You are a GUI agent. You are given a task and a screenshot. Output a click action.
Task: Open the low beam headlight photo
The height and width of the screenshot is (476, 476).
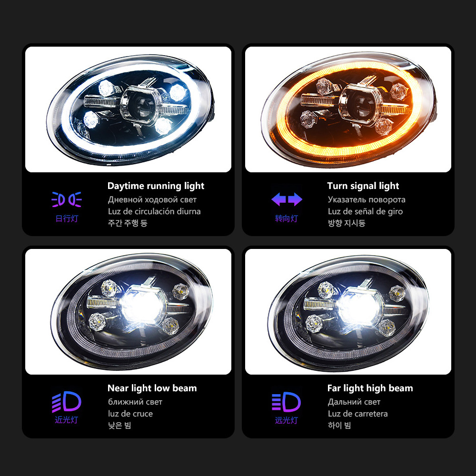[x=128, y=311]
